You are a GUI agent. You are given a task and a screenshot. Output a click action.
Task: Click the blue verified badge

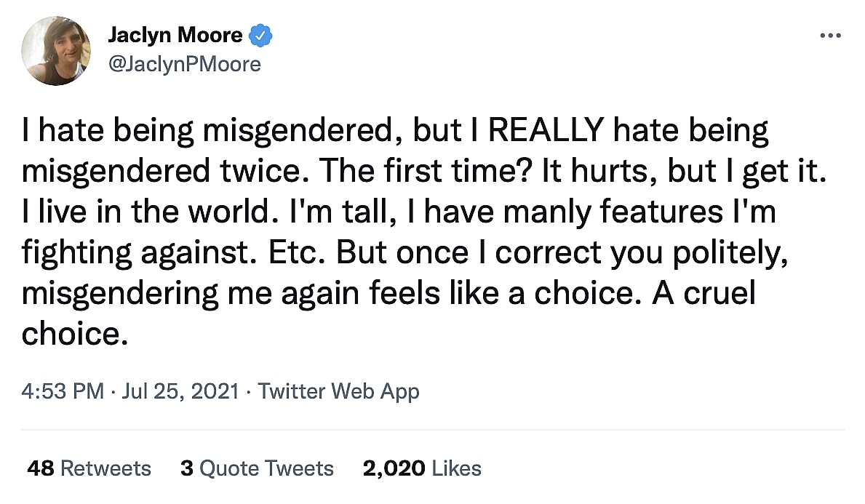(x=260, y=34)
